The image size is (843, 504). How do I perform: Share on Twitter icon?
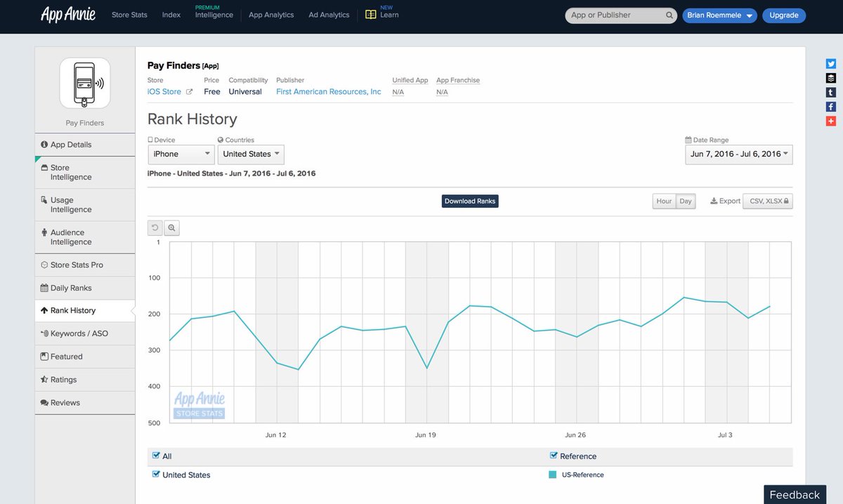(x=830, y=64)
